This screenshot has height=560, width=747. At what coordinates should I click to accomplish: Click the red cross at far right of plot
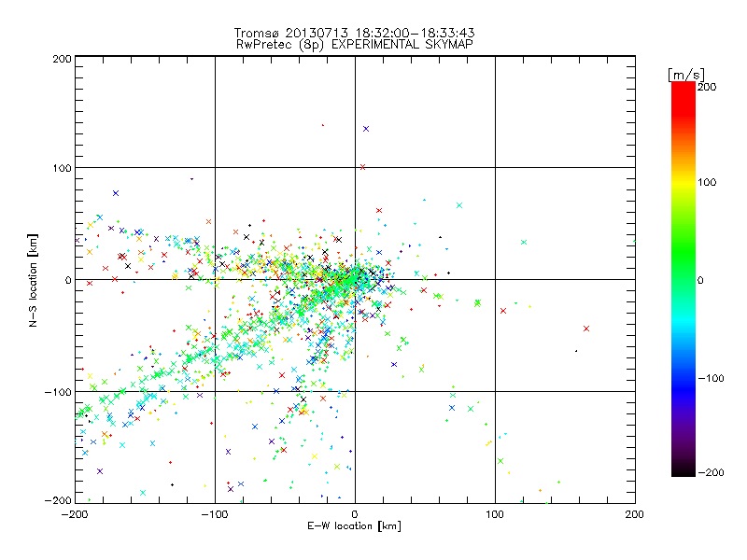[x=586, y=329]
